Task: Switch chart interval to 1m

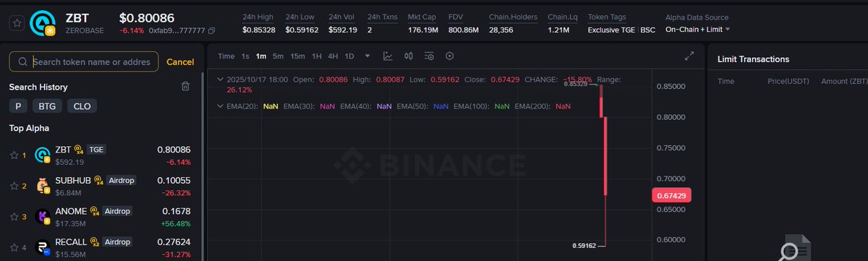Action: [x=261, y=56]
